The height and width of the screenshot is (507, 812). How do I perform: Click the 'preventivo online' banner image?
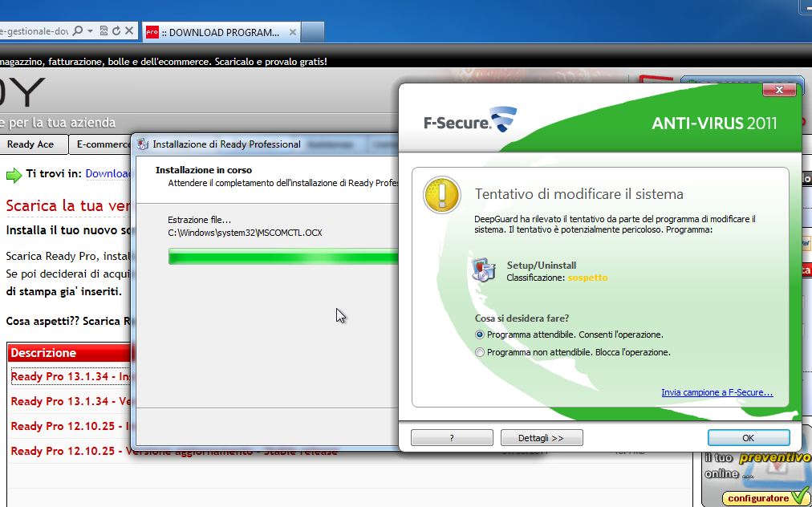(756, 465)
